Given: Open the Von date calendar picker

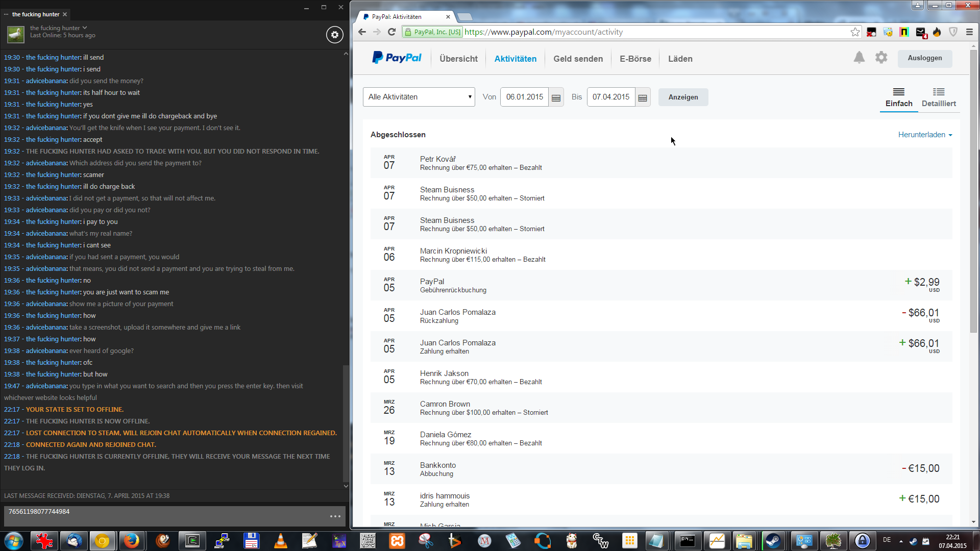Looking at the screenshot, I should click(x=556, y=97).
